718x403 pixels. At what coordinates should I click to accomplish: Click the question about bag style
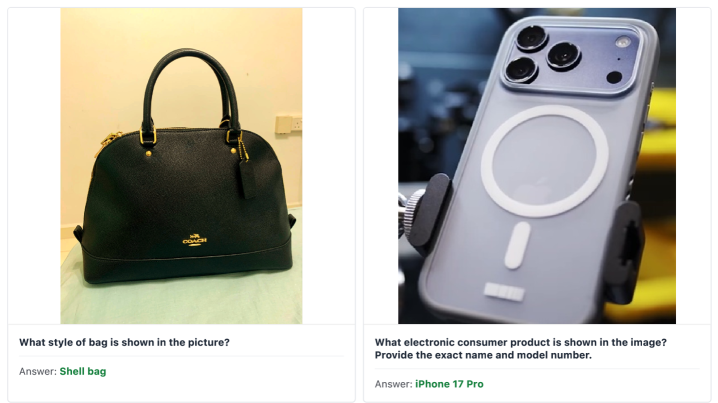tap(124, 342)
